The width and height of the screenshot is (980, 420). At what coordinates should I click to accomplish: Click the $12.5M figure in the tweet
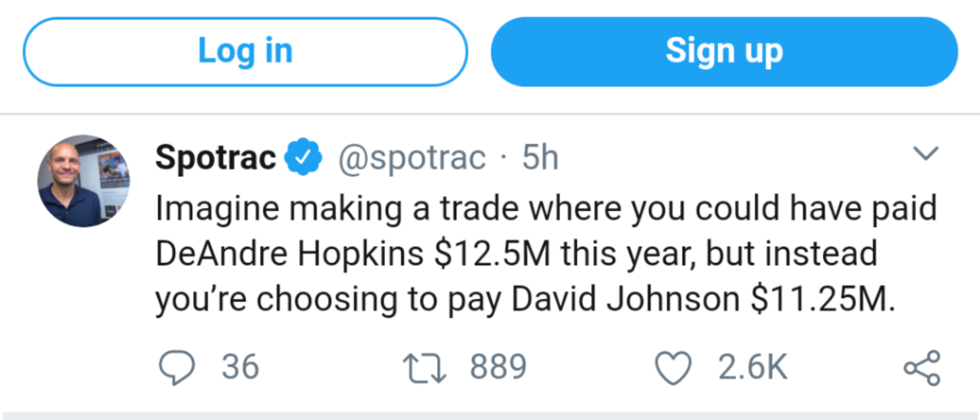coord(492,254)
